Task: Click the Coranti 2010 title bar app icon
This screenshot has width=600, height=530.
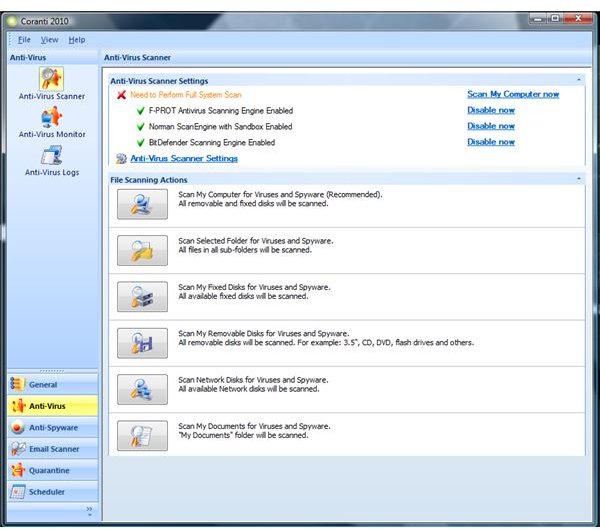Action: (x=11, y=21)
